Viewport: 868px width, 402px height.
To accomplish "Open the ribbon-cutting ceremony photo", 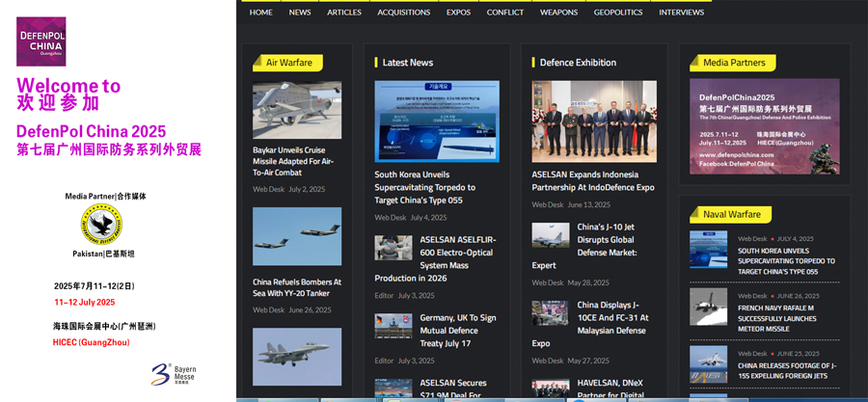I will coord(594,121).
